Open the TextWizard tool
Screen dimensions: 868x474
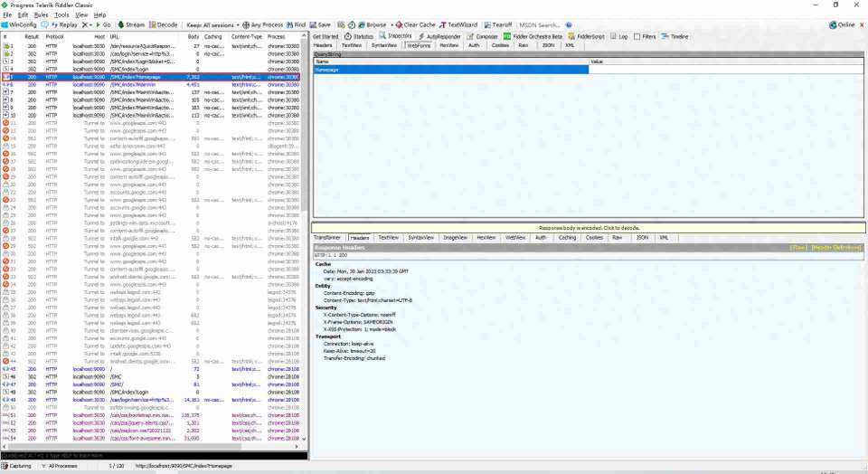coord(458,25)
